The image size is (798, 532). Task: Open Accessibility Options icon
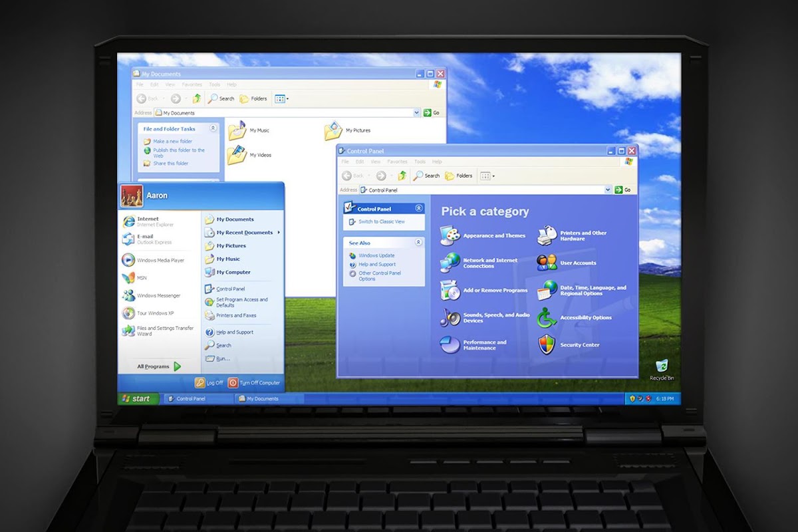coord(547,317)
